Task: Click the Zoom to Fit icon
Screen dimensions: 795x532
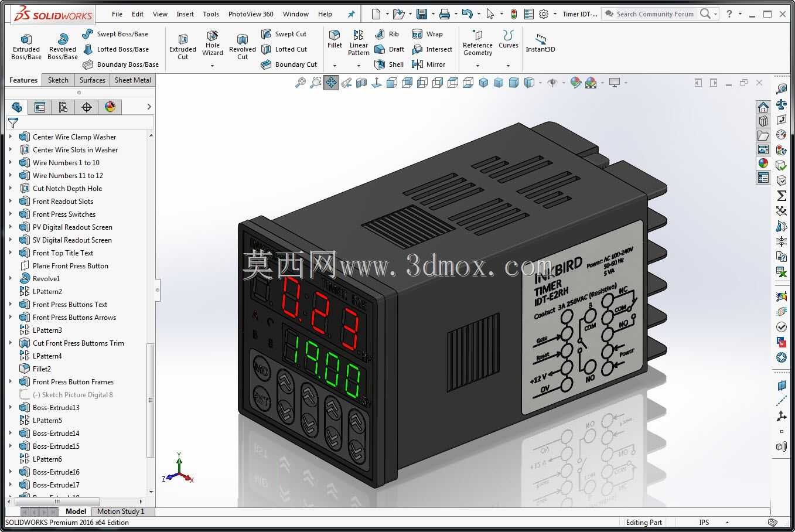Action: coord(300,83)
